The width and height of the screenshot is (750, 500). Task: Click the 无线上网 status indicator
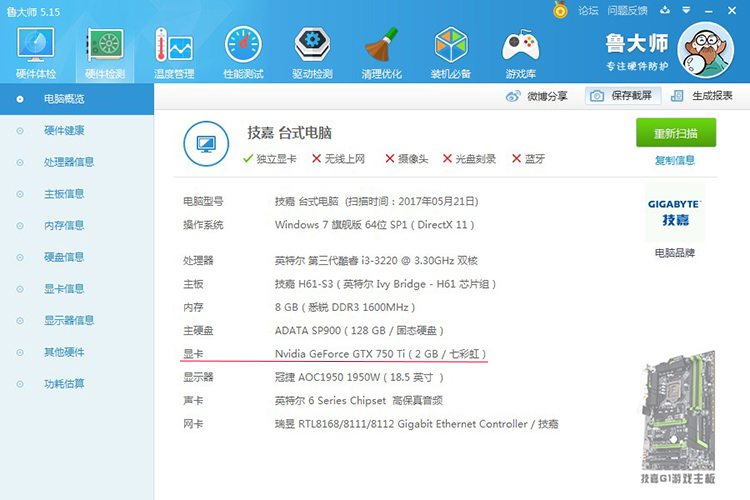point(339,159)
